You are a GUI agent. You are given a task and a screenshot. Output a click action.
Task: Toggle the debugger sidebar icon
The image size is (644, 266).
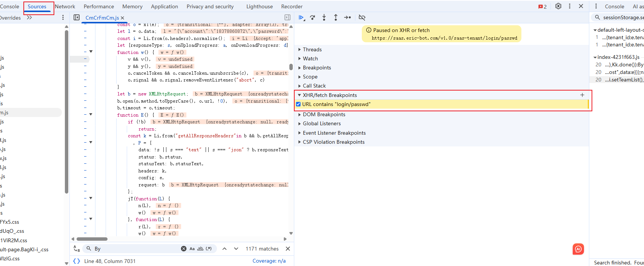pyautogui.click(x=287, y=17)
